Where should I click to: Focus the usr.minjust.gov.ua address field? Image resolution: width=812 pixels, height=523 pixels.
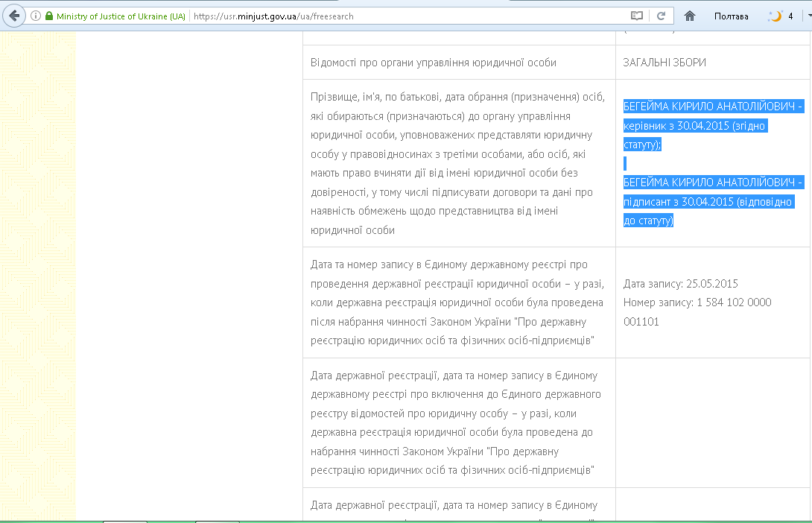pos(410,16)
